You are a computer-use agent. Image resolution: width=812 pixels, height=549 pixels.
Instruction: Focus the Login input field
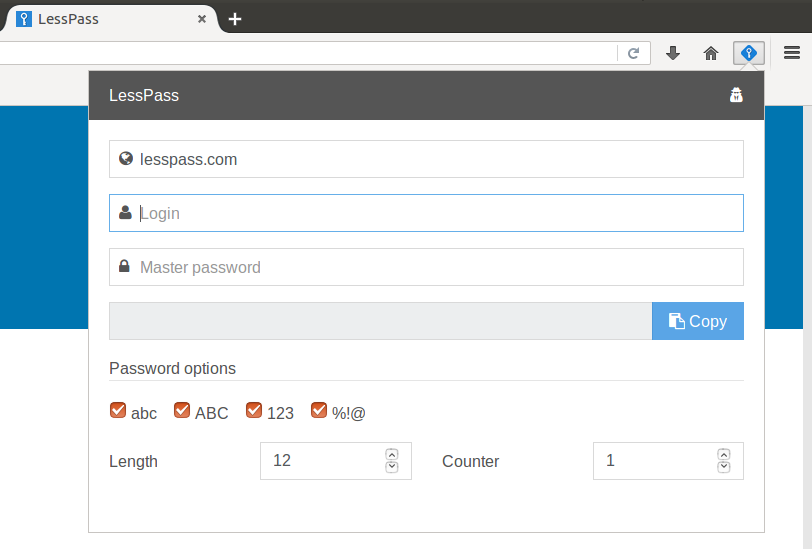426,213
